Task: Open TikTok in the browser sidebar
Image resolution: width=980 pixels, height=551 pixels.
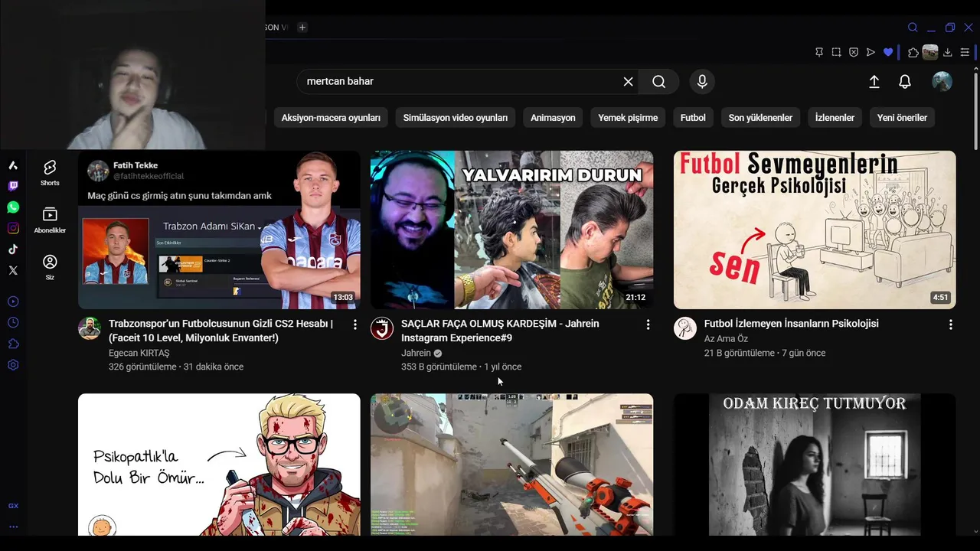Action: 13,249
